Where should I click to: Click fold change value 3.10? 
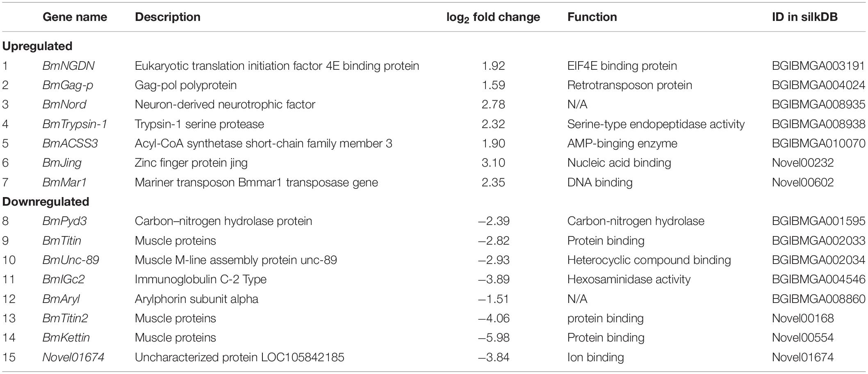(x=493, y=163)
